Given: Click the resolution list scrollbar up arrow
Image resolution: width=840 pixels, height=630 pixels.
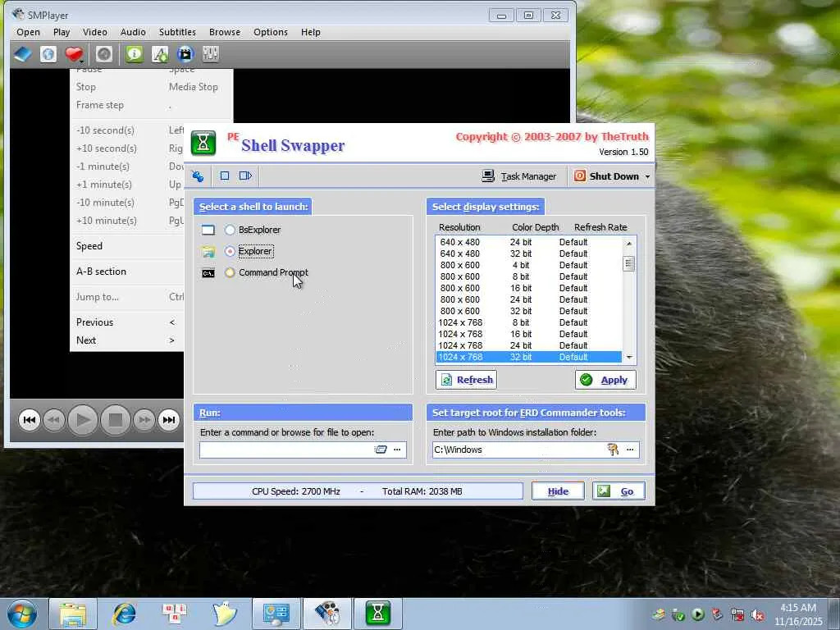Looking at the screenshot, I should click(629, 243).
